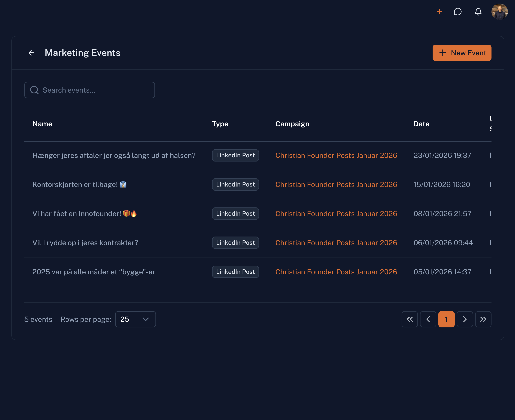Open the notifications bell
The image size is (515, 420).
(478, 12)
